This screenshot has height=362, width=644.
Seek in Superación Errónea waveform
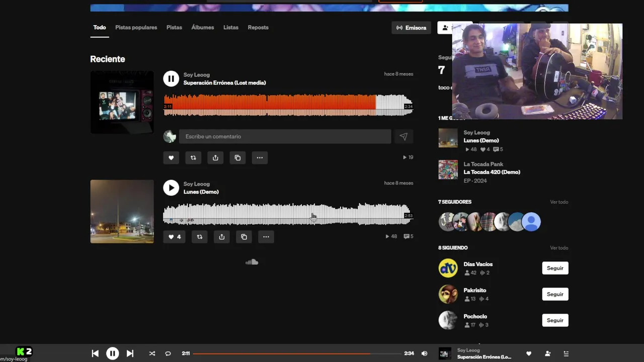pyautogui.click(x=288, y=105)
